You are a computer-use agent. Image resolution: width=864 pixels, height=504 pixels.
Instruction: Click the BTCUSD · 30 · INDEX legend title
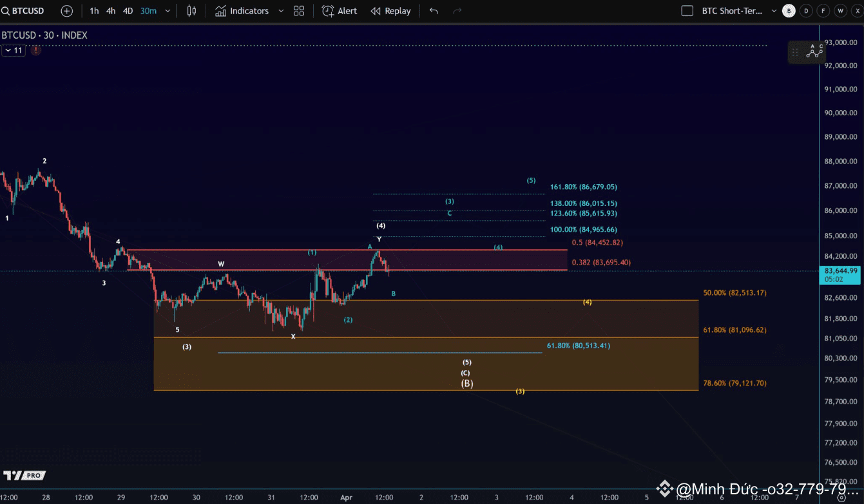pyautogui.click(x=44, y=35)
